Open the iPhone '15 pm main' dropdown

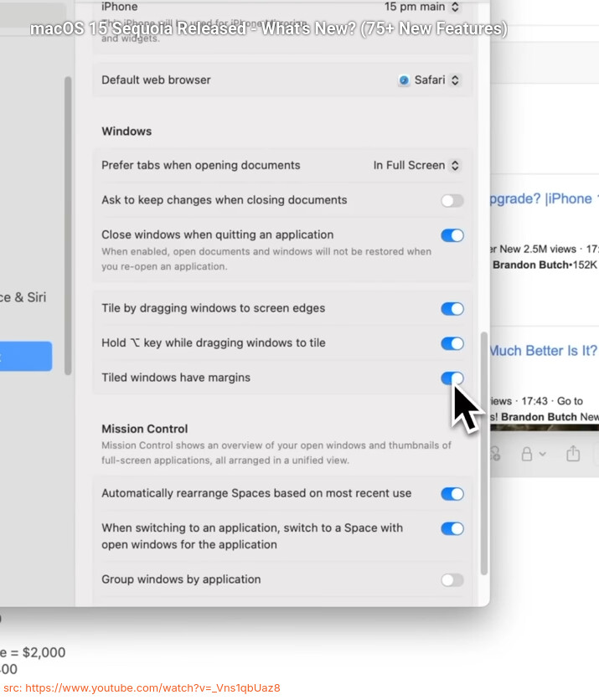click(421, 7)
